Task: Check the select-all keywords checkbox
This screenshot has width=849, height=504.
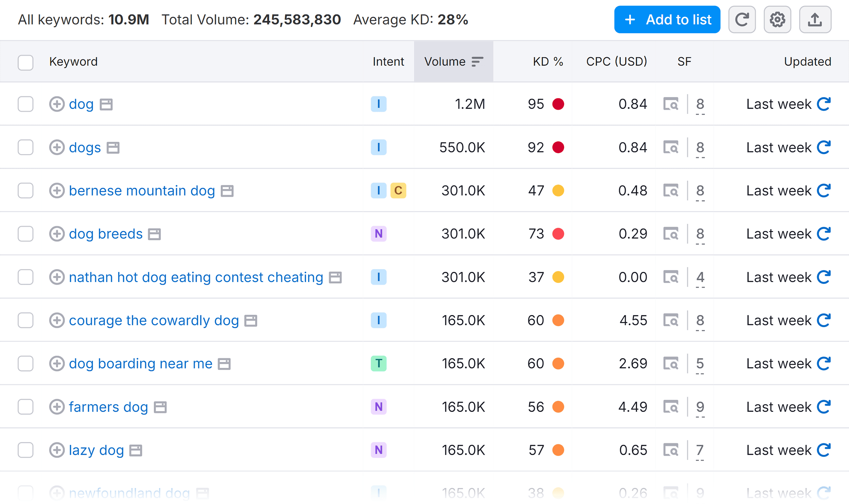Action: 25,63
